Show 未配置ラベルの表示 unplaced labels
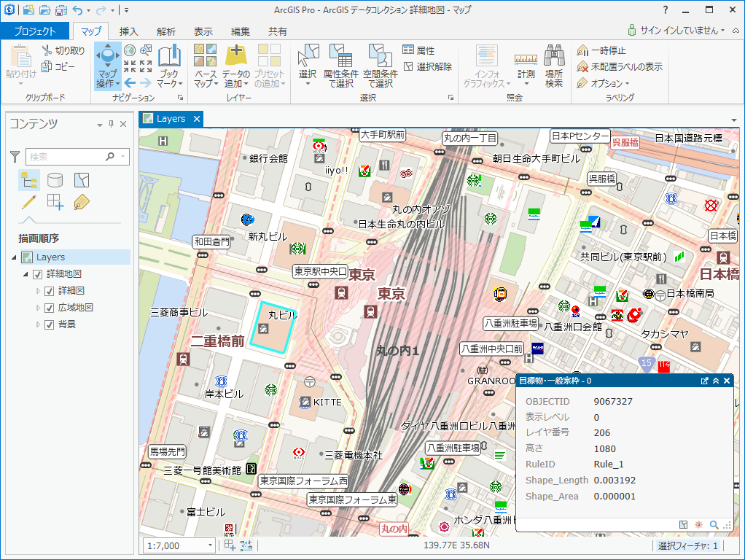The height and width of the screenshot is (560, 745). coord(620,66)
